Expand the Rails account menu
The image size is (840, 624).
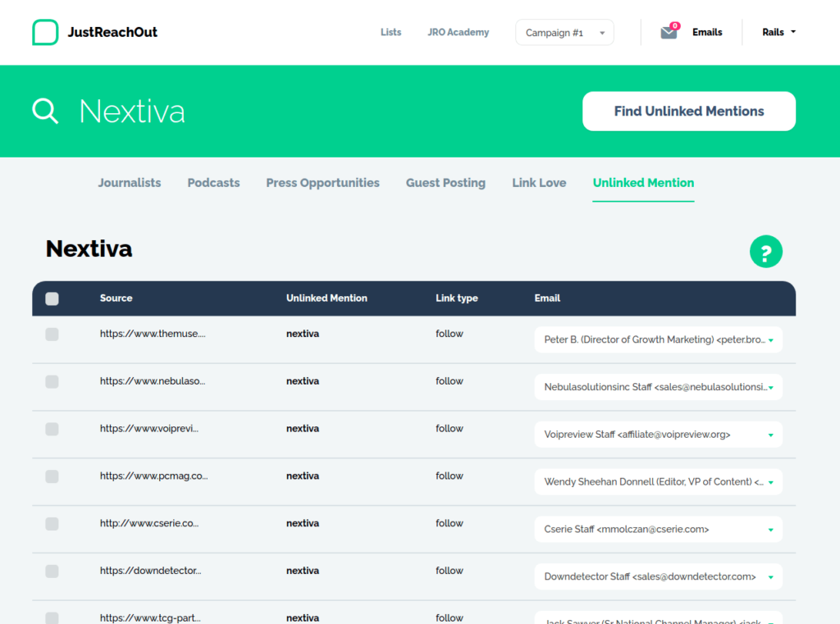(778, 32)
